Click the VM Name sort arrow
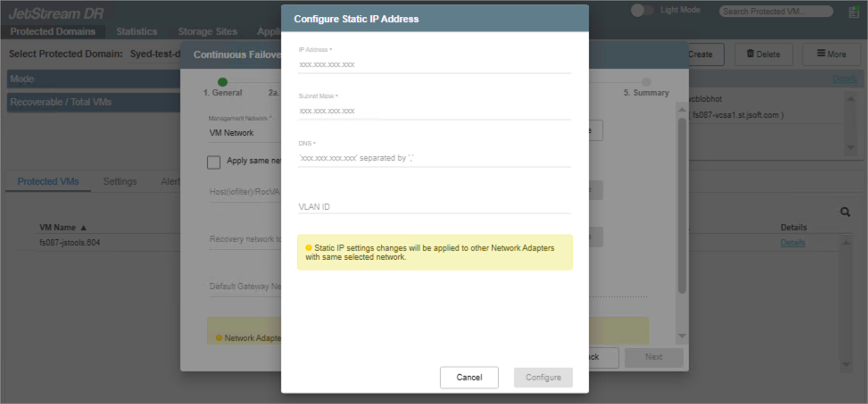Screen dimensions: 868x404 coord(84,228)
